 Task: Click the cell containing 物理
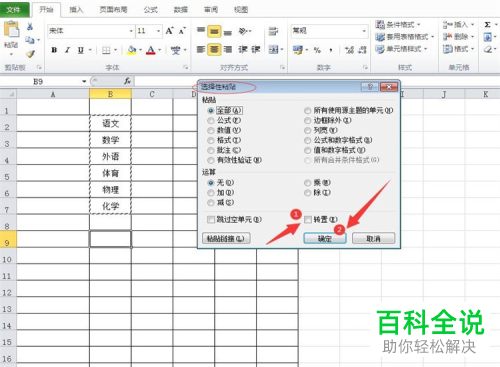(x=110, y=190)
